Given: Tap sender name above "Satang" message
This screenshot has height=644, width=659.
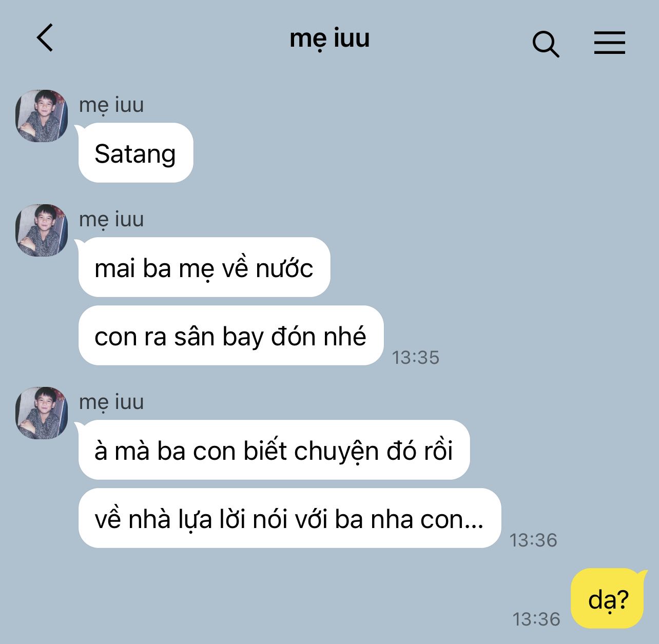Looking at the screenshot, I should click(111, 105).
